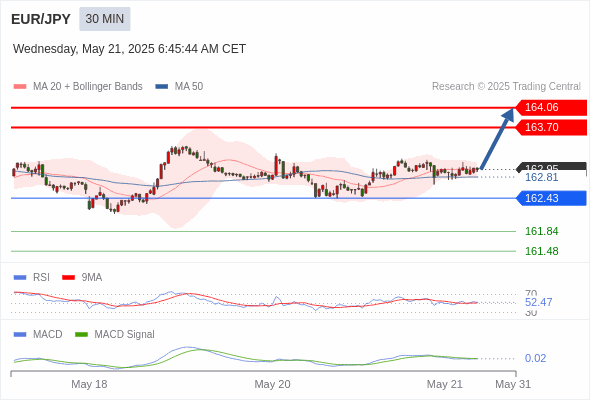
Task: Click the May 18 timeline label
Action: point(89,384)
